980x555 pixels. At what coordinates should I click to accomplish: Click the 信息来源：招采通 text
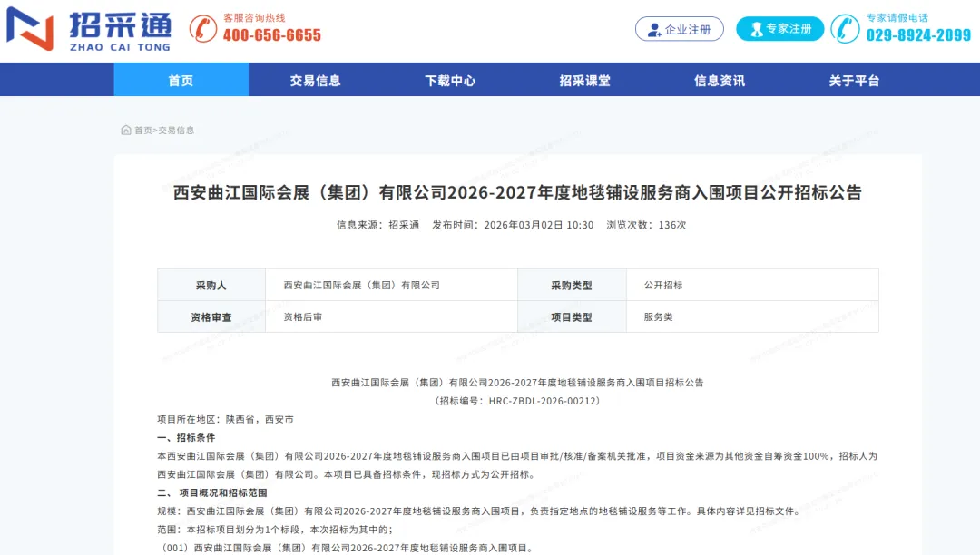point(378,225)
